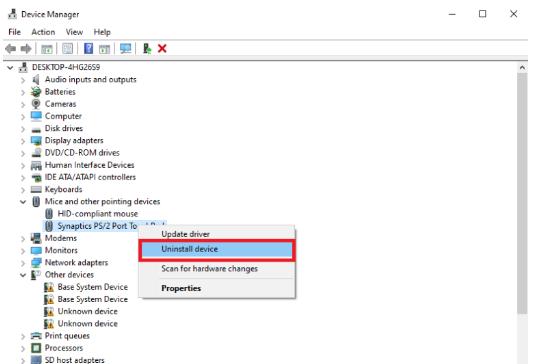Collapse the DESKTOP-4HG26S9 root node
The height and width of the screenshot is (364, 539).
(10, 68)
